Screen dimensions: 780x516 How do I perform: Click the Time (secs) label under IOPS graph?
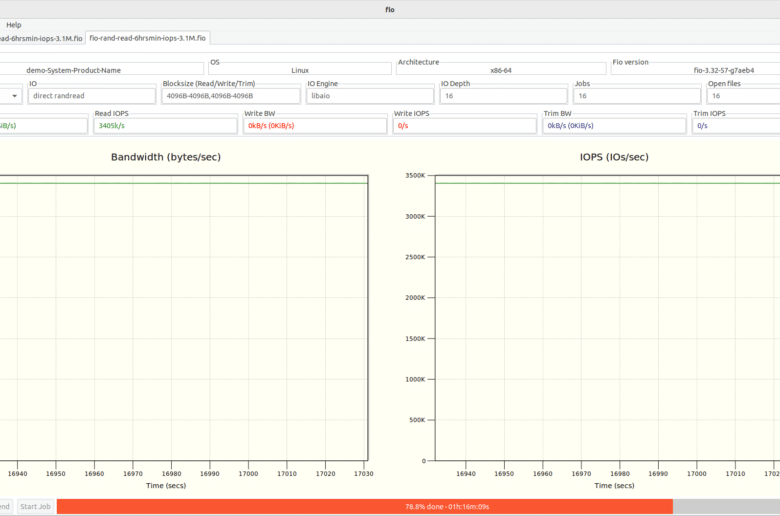point(614,486)
